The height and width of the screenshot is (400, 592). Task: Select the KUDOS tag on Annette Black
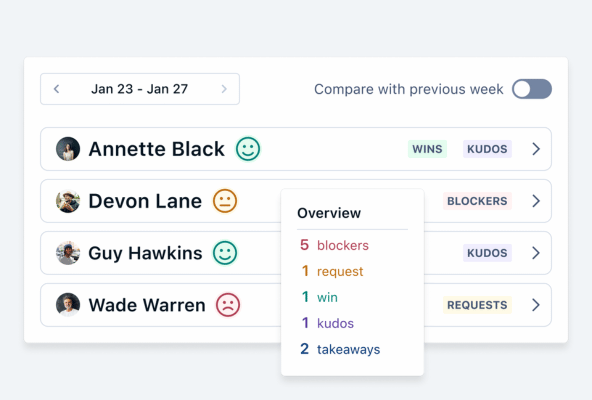[x=487, y=149]
